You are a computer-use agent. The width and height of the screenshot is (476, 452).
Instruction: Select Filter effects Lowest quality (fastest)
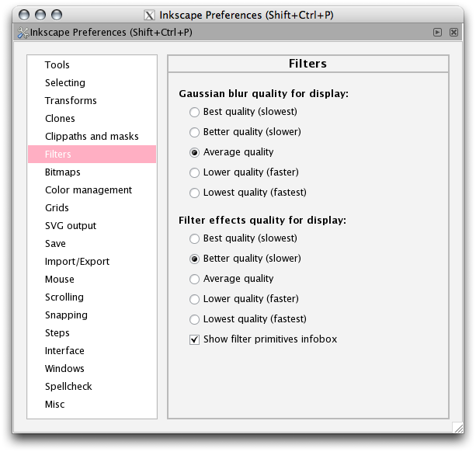click(x=248, y=319)
